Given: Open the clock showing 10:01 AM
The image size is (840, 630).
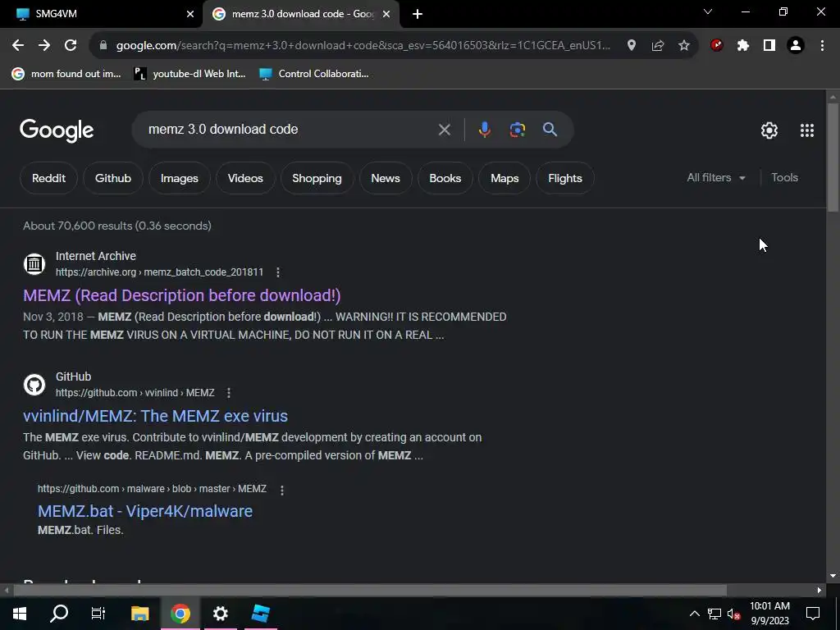Looking at the screenshot, I should coord(769,614).
